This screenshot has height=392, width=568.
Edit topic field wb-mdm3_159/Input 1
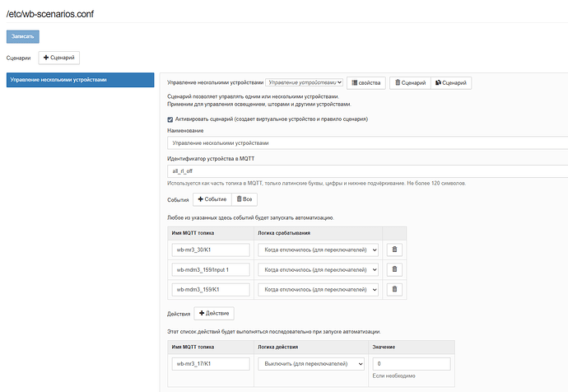211,270
